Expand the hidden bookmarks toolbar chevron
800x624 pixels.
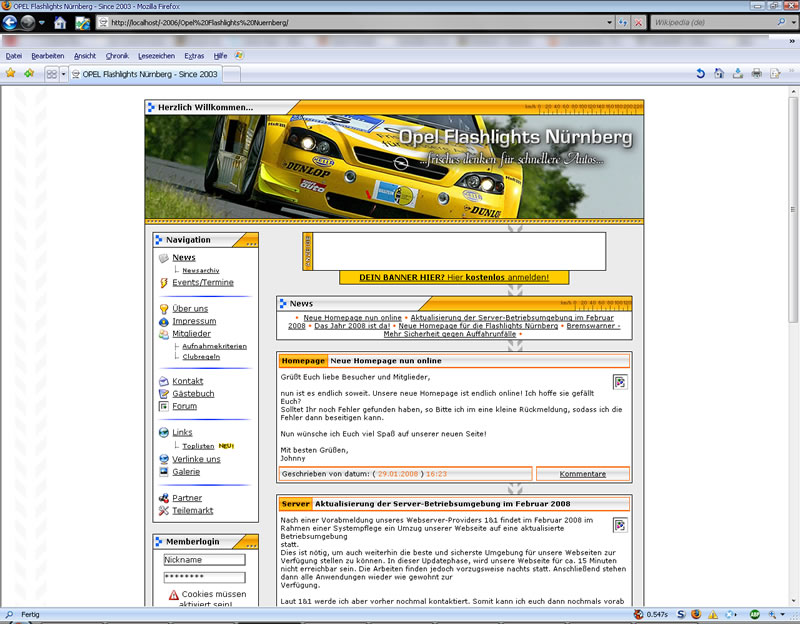[792, 41]
